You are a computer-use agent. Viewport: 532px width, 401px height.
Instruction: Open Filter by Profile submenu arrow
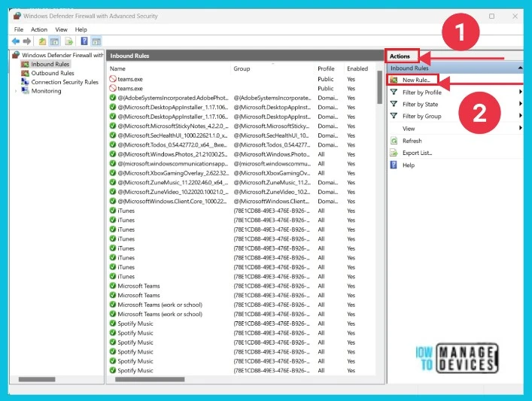pyautogui.click(x=520, y=92)
